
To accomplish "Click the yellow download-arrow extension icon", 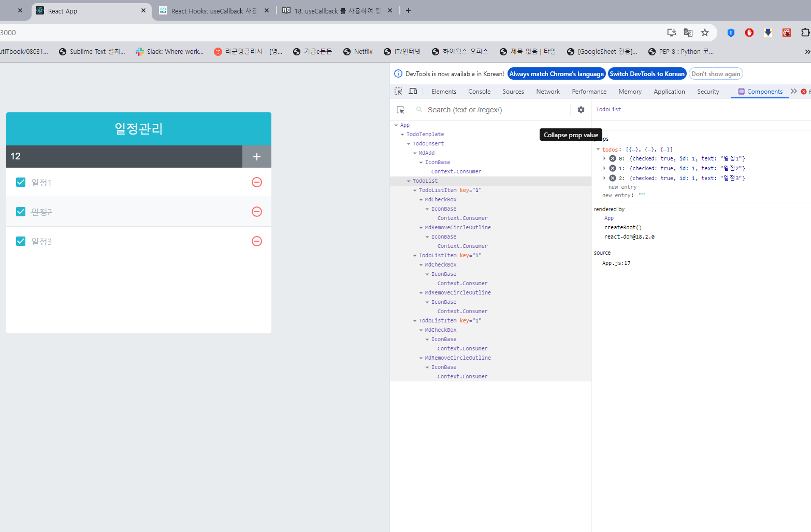I will (x=768, y=33).
